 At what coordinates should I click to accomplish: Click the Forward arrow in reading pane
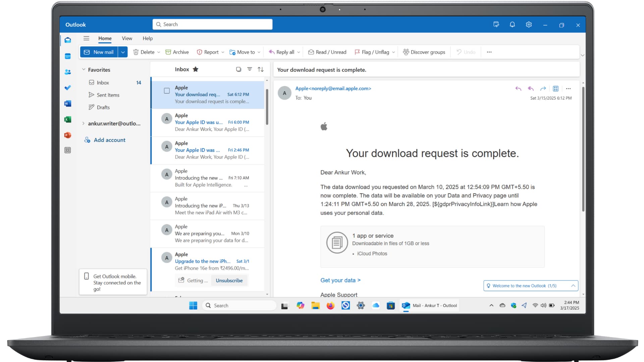tap(543, 88)
